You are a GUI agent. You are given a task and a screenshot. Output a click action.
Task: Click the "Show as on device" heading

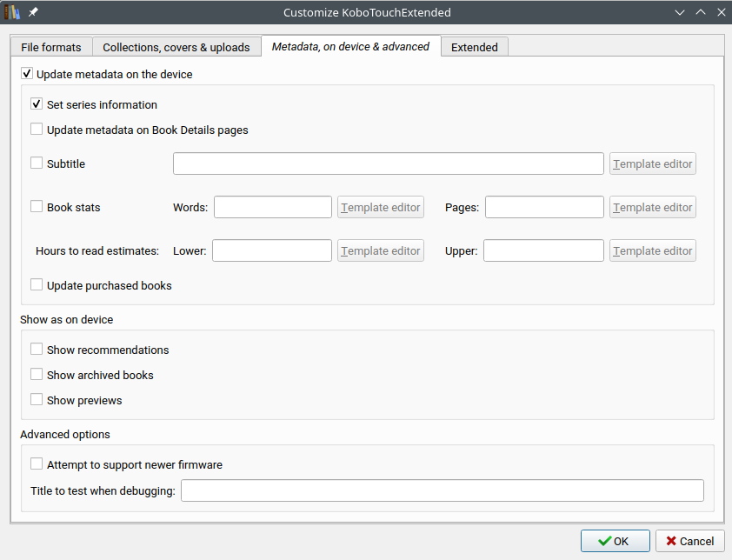click(67, 319)
